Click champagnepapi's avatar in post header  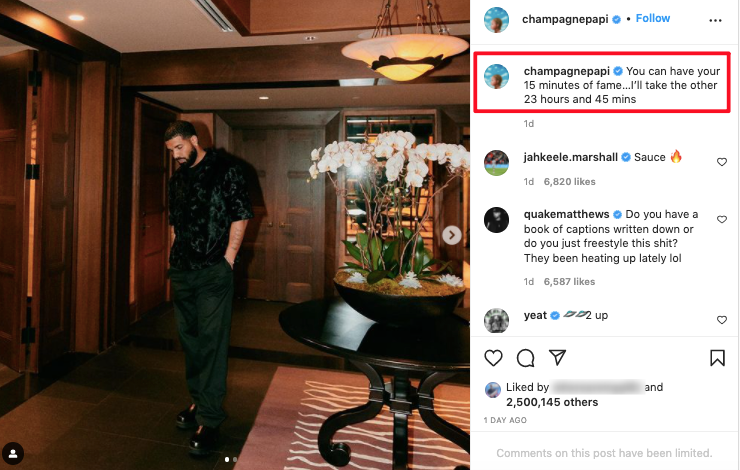tap(497, 20)
